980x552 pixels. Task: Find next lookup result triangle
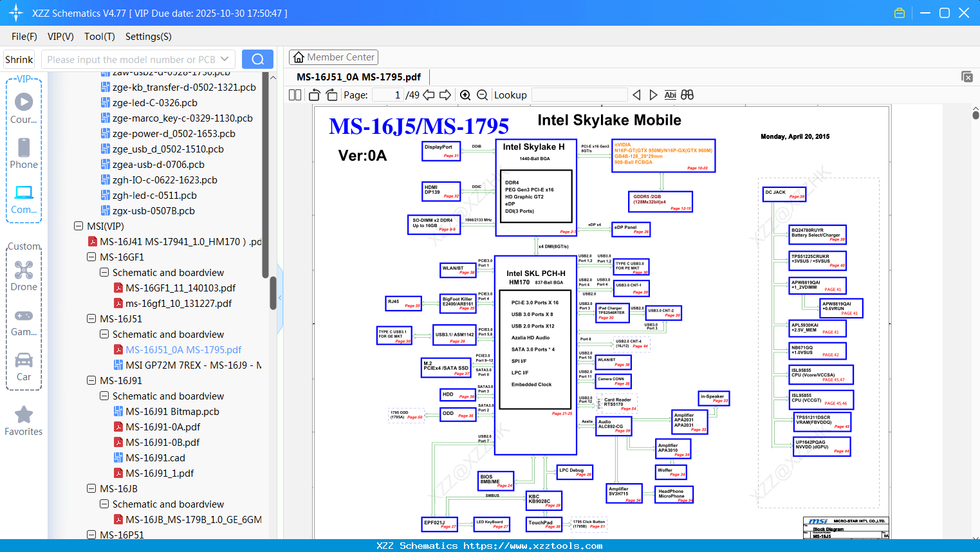pos(653,95)
